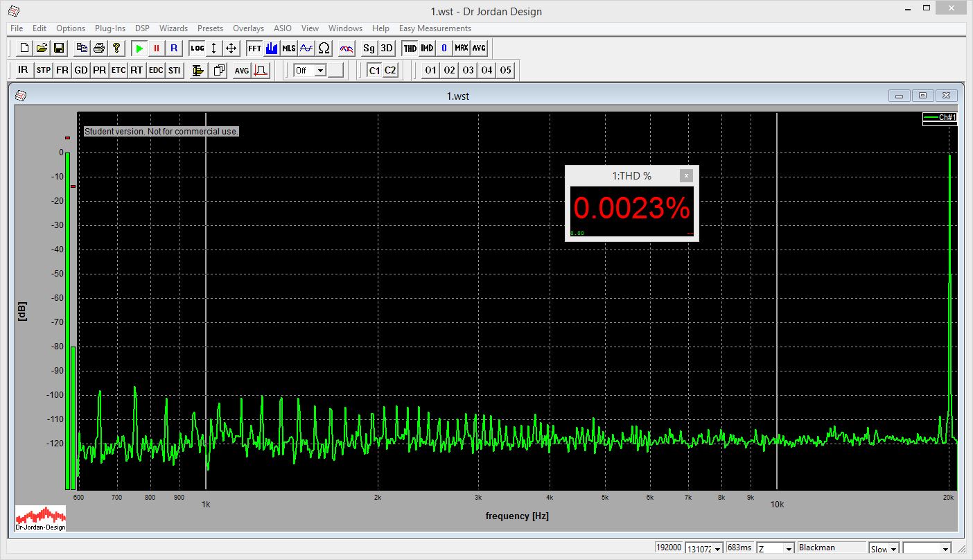Print using the printer icon
The width and height of the screenshot is (973, 560).
tap(99, 49)
